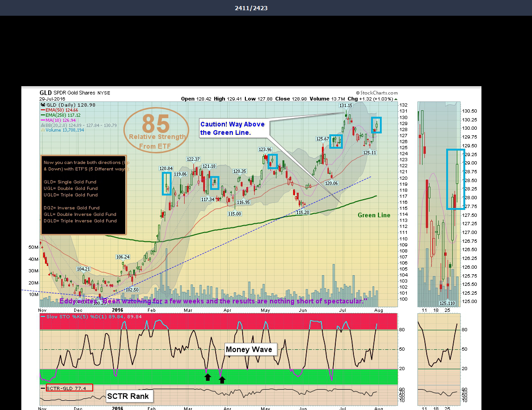This screenshot has width=532, height=410.
Task: Click the 122.37 price label
Action: point(193,159)
